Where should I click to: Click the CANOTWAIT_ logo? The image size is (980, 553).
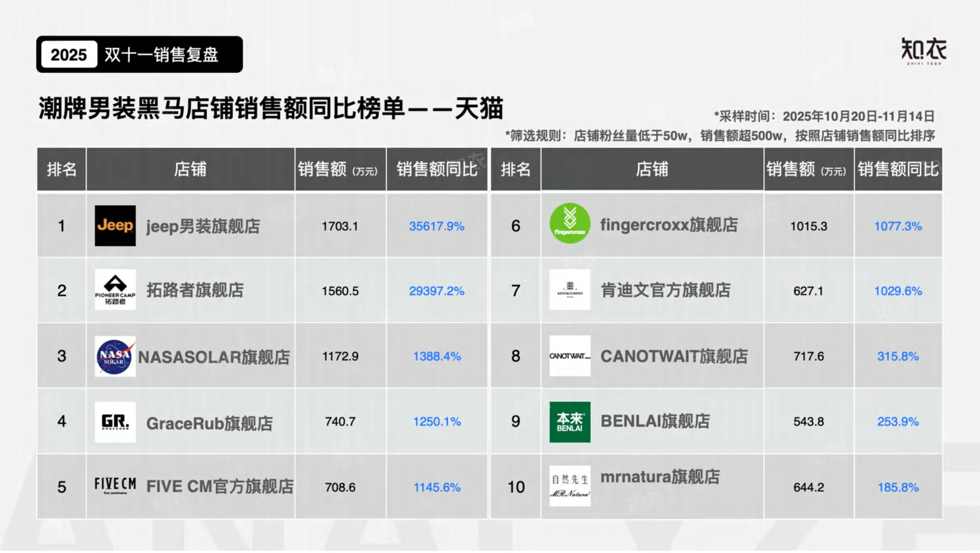coord(570,356)
